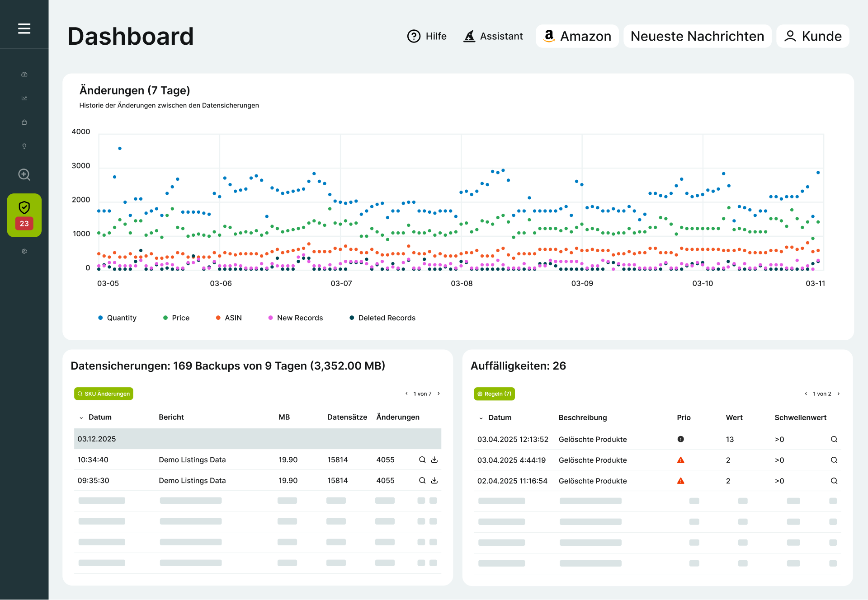Open the magnifier next to the 09:35:30 backup
Image resolution: width=868 pixels, height=600 pixels.
(x=422, y=480)
